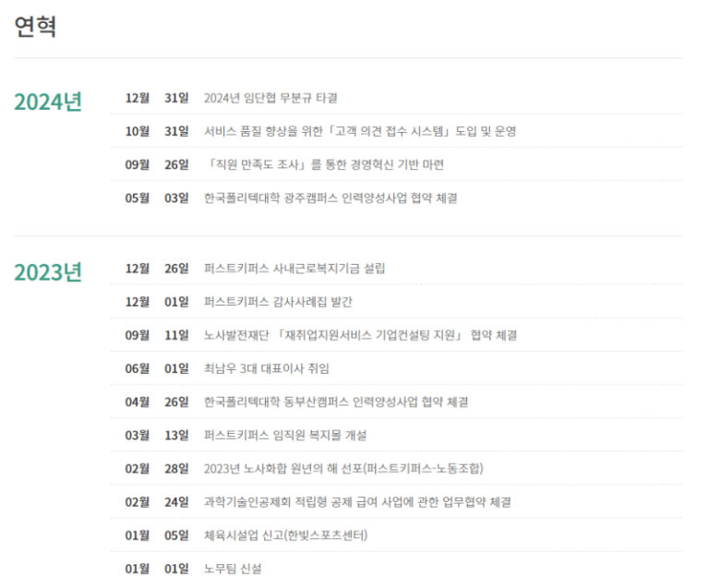709x588 pixels.
Task: Select the 과학기술인공제회 업무협약 체결 entry text
Action: pos(357,501)
